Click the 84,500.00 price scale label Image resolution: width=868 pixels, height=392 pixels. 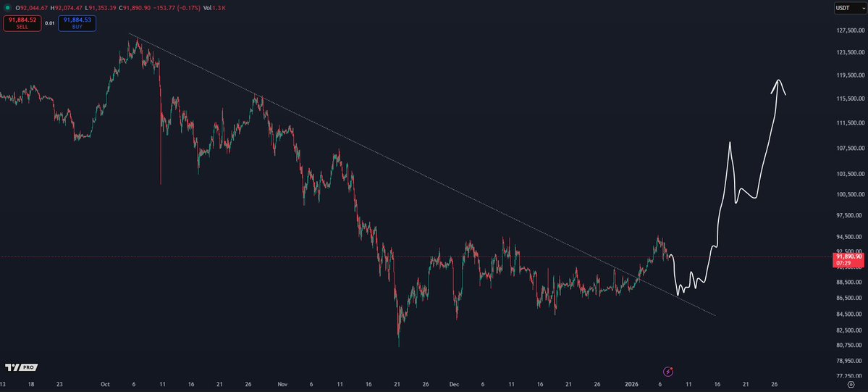(849, 314)
